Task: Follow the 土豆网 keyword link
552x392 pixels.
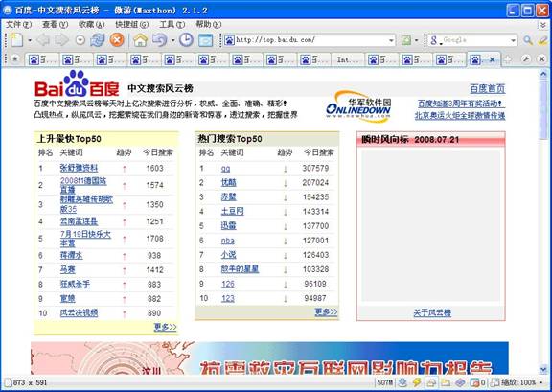Action: 232,211
